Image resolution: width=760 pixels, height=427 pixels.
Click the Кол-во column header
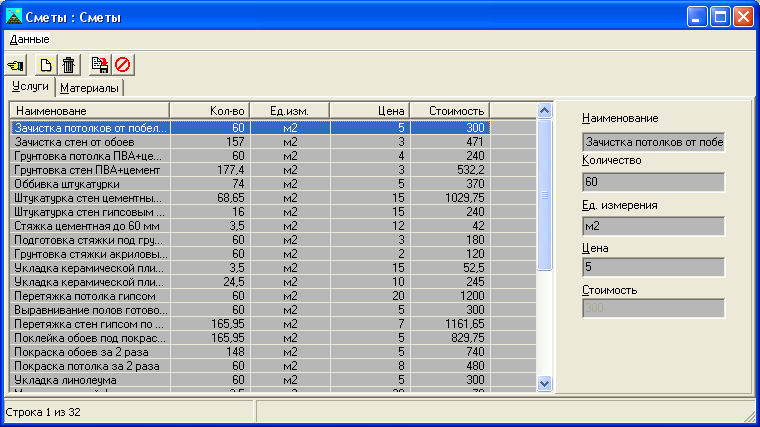click(210, 111)
